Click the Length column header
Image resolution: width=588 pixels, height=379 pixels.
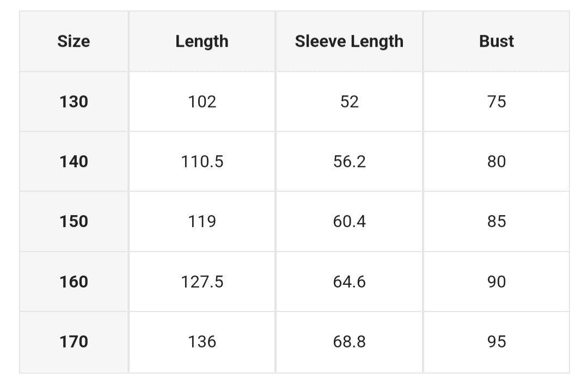coord(202,41)
